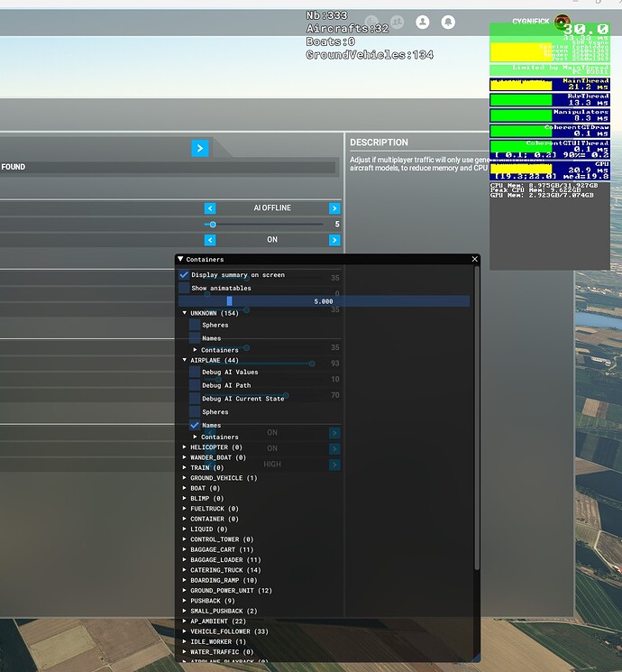Click the 5.000 slider in the Containers window
Screen dimensions: 622x672
324,301
